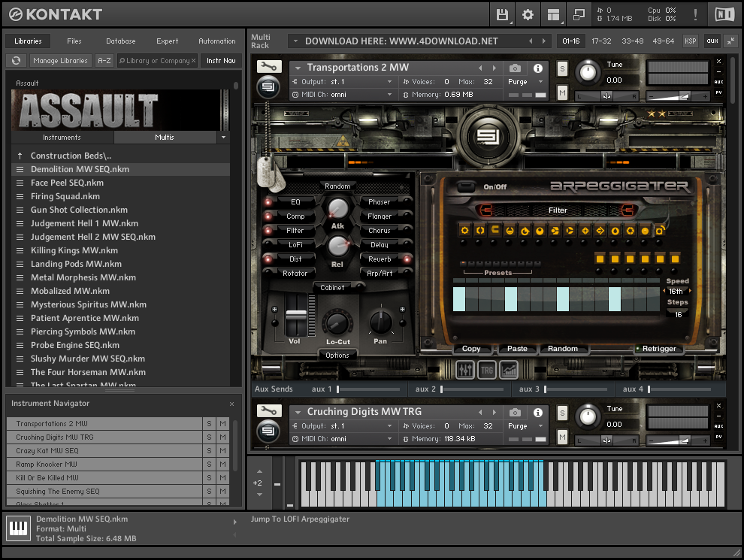Switch to the Automation tab
This screenshot has height=560, width=744.
217,41
